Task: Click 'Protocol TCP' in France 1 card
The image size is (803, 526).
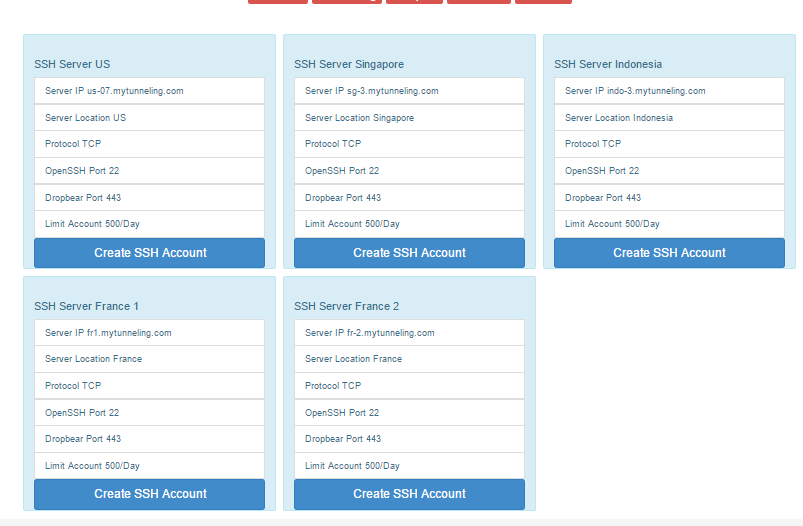Action: coord(150,386)
